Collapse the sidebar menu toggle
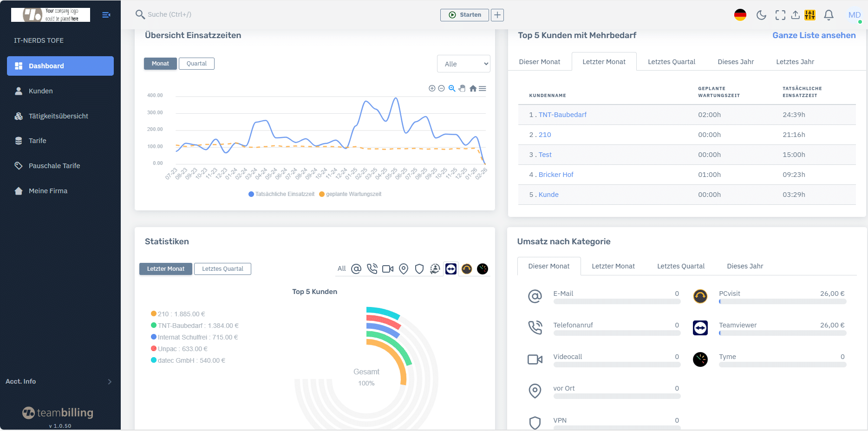Screen dimensions: 868x431 106,15
